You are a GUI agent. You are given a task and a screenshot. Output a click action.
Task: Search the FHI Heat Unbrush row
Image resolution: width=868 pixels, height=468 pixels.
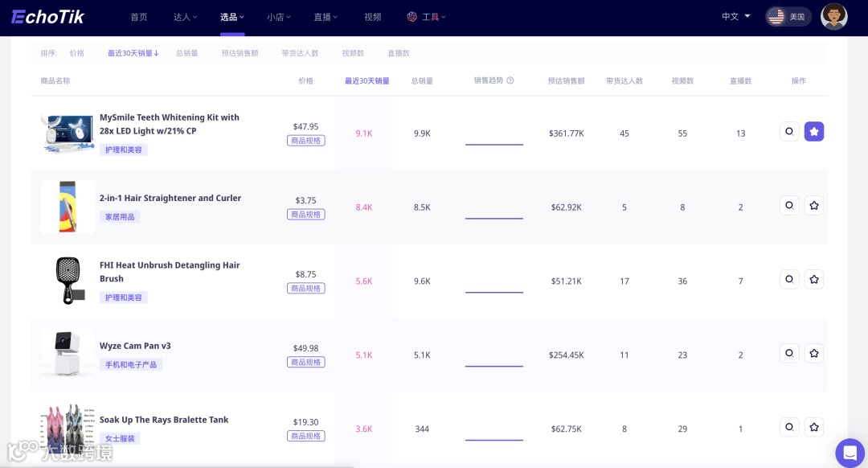789,279
